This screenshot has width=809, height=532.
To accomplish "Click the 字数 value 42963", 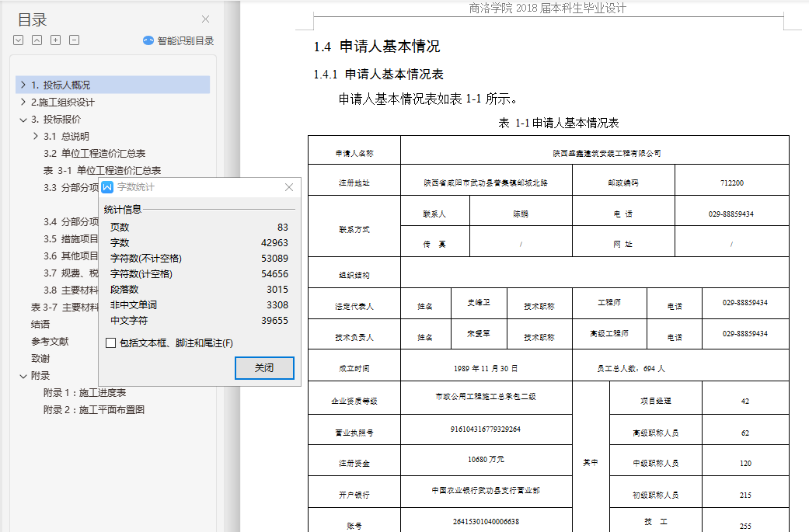I will [x=274, y=243].
